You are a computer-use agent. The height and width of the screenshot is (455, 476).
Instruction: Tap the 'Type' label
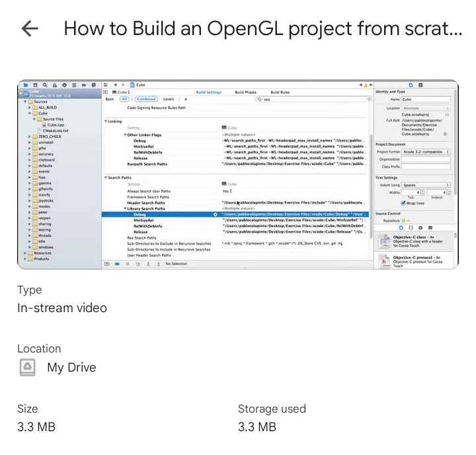click(30, 290)
